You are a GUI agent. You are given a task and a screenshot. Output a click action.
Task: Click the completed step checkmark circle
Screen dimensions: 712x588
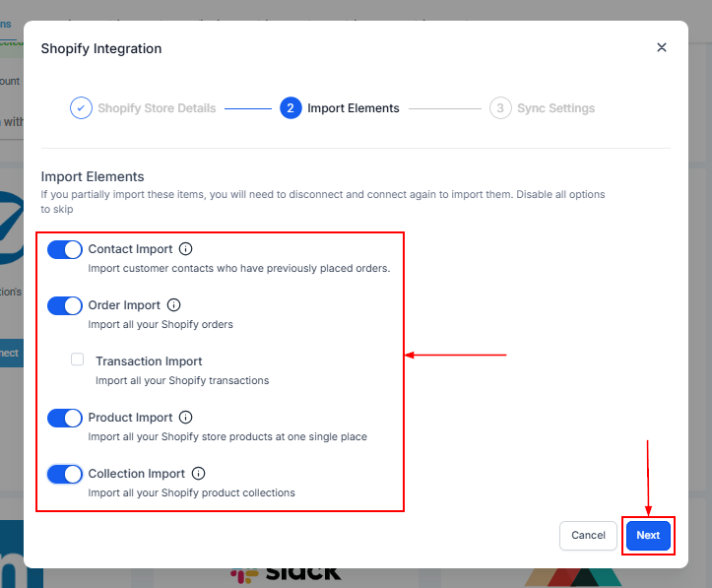81,108
